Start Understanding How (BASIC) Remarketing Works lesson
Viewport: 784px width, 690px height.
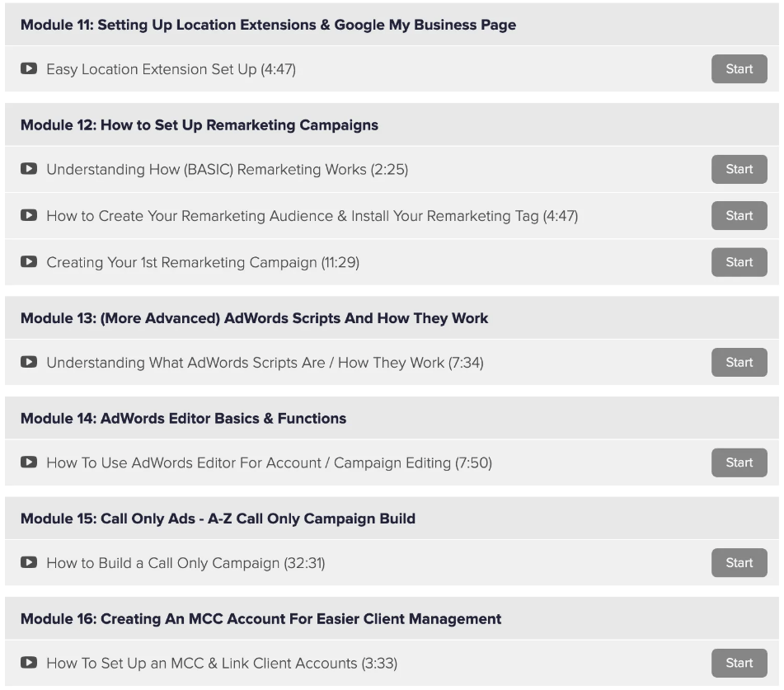click(739, 169)
